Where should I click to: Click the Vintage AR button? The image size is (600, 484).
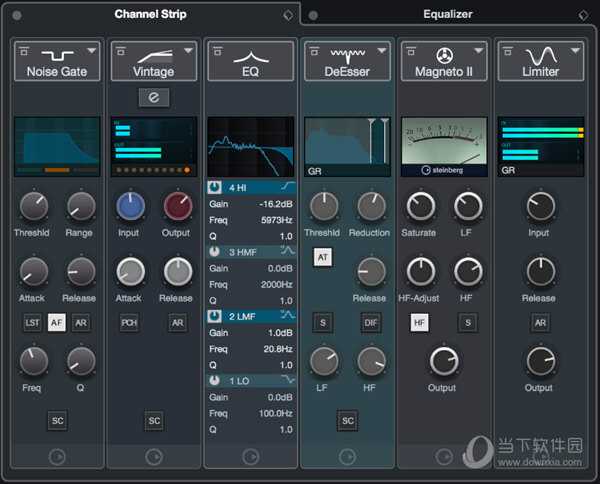(178, 323)
